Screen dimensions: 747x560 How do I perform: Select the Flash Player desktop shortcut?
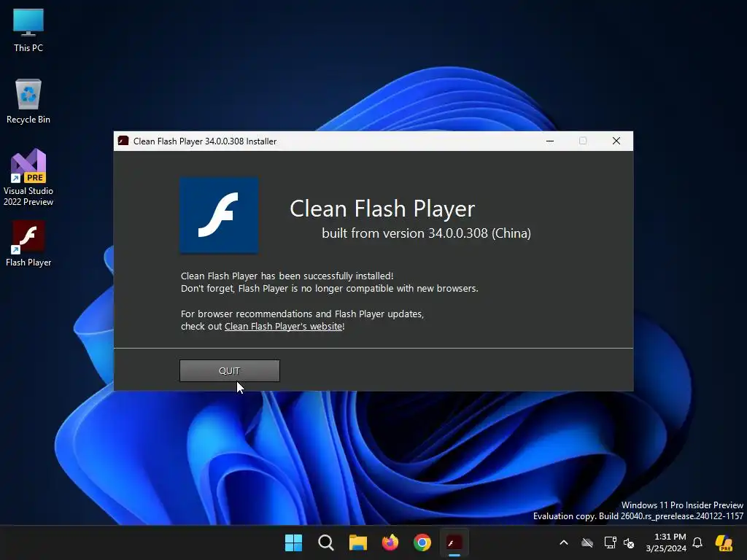point(28,244)
